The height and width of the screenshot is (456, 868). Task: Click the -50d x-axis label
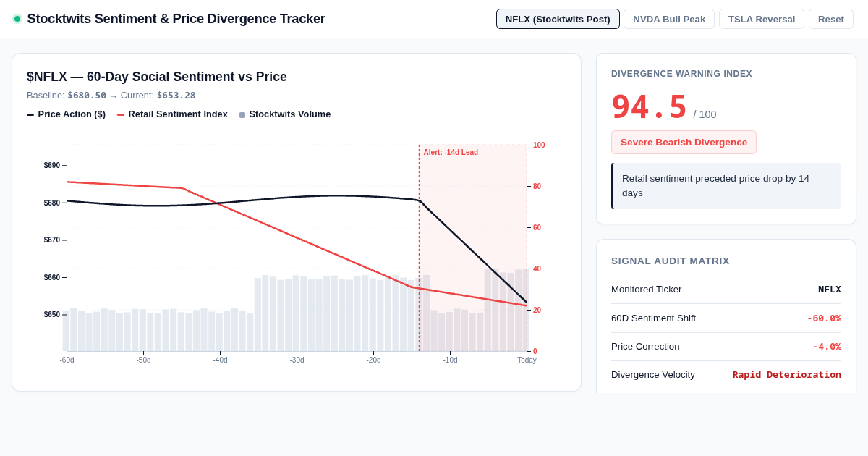[143, 360]
